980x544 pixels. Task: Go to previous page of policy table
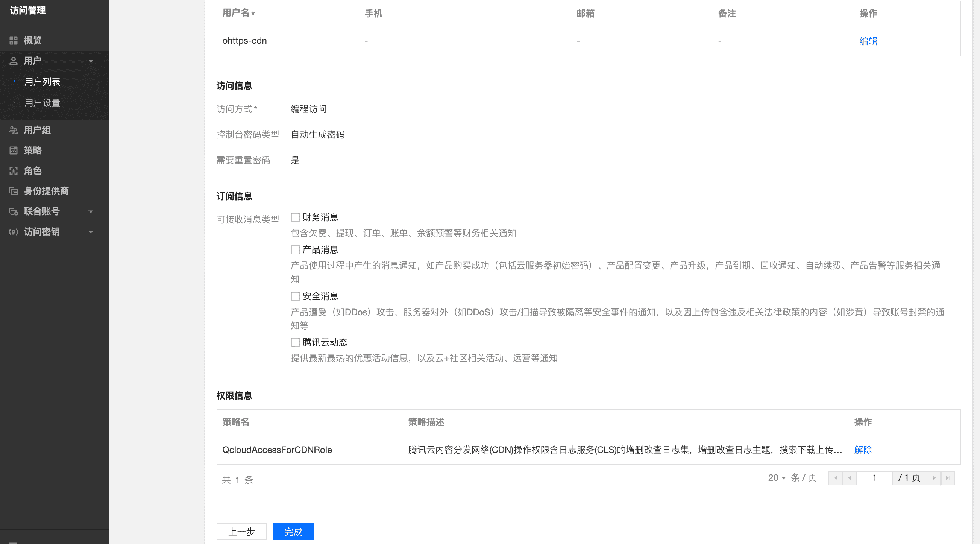(850, 478)
